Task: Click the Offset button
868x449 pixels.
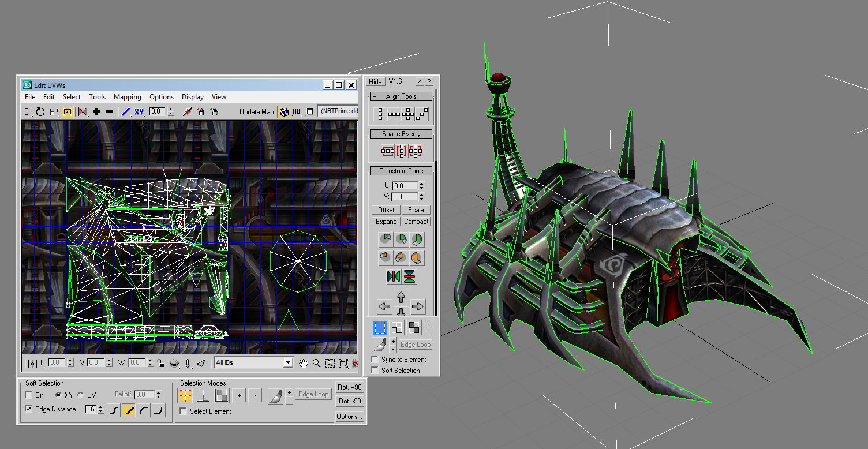Action: (386, 210)
